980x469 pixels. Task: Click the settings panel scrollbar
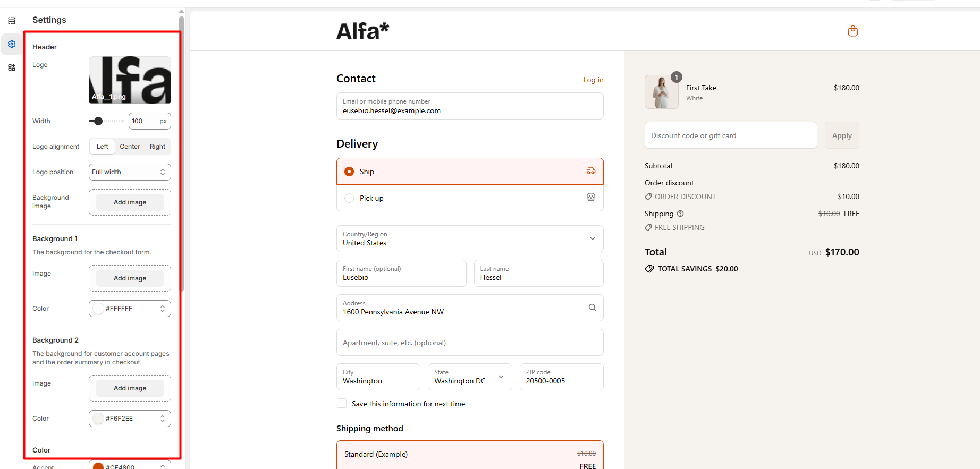[181, 154]
